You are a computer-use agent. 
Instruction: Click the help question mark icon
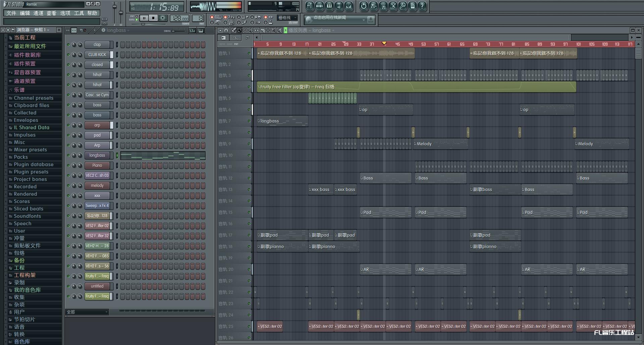422,6
